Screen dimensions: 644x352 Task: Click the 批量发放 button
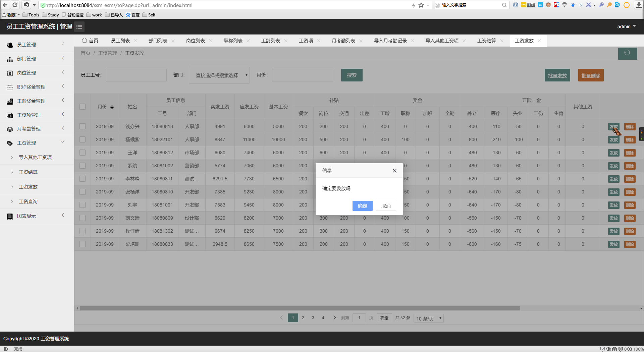pos(557,76)
